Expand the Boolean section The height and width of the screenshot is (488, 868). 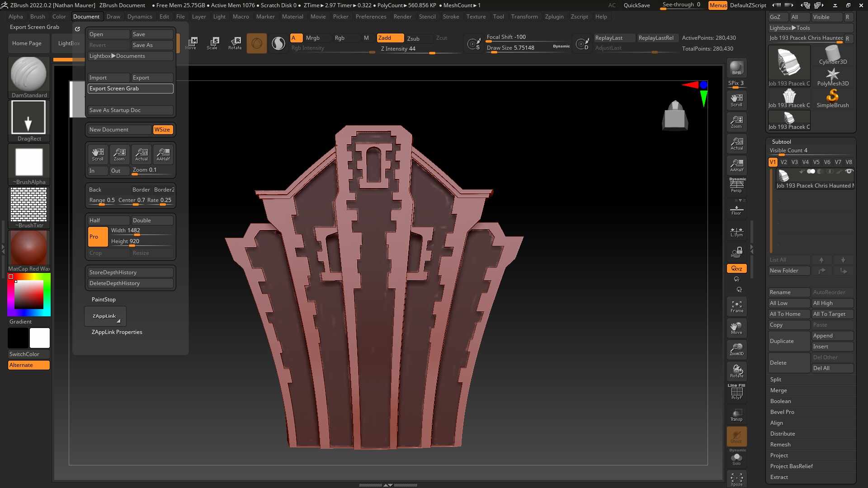click(780, 401)
